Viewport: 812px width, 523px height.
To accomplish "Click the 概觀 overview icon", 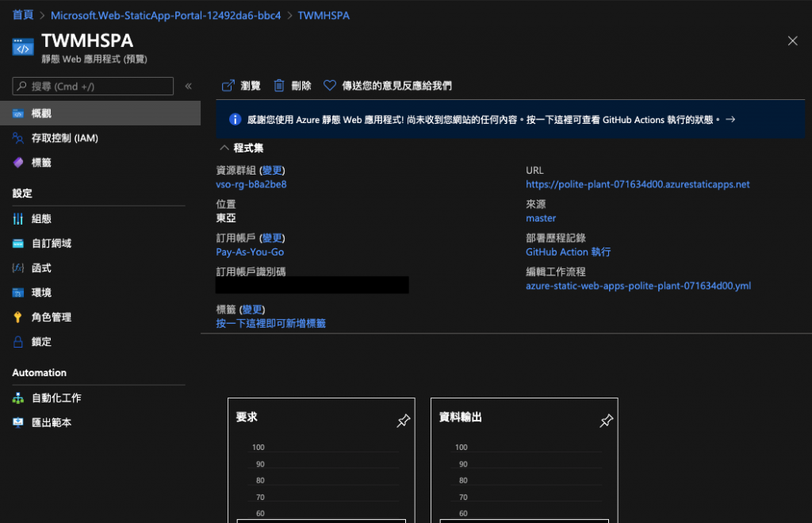I will 18,113.
